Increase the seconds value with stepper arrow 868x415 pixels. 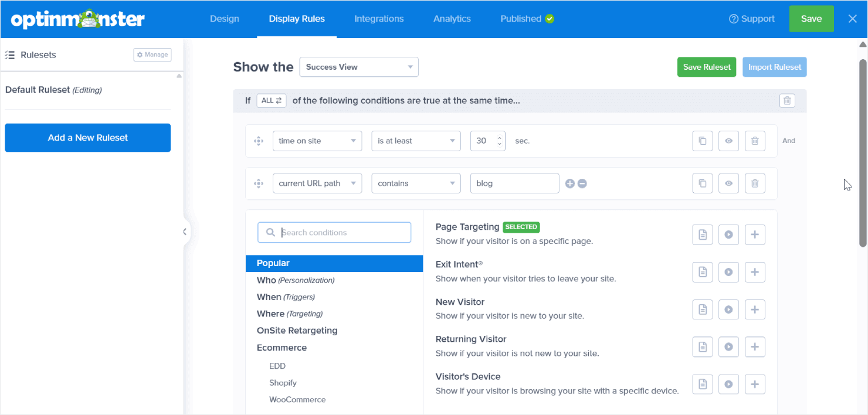[x=500, y=138]
